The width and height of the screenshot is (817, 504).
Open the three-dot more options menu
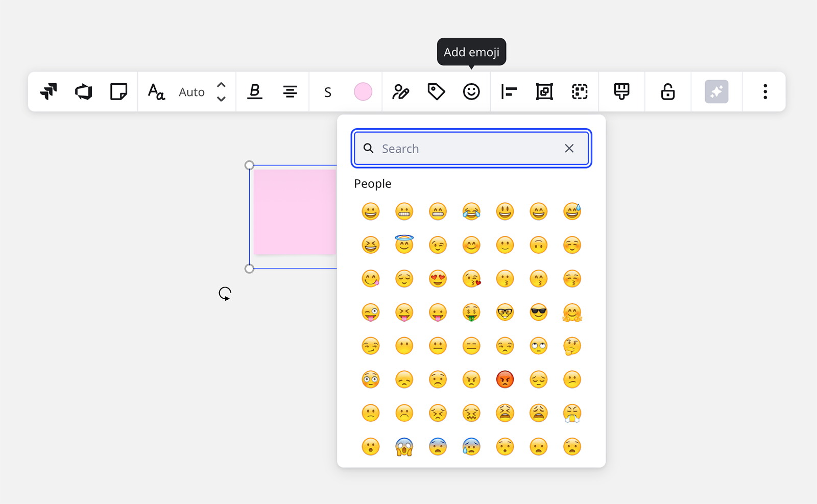pyautogui.click(x=764, y=92)
